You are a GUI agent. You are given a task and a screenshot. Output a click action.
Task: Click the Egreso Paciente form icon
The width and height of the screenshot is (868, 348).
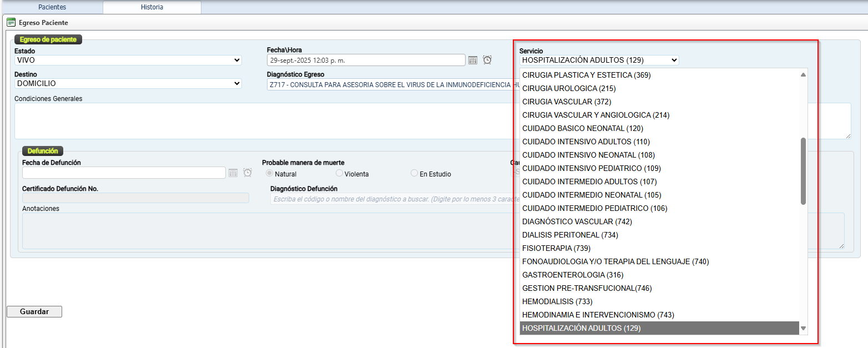click(x=11, y=23)
